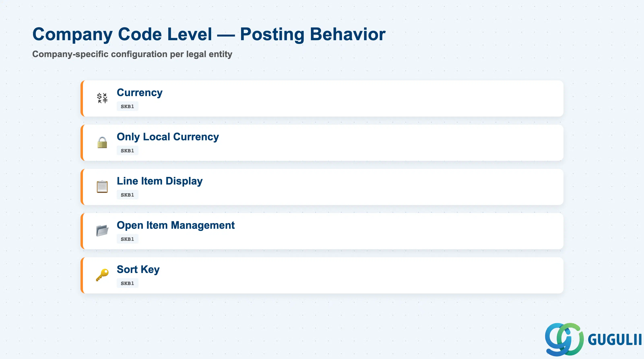This screenshot has height=359, width=644.
Task: Click the SKB1 tag under Currency
Action: pos(128,106)
